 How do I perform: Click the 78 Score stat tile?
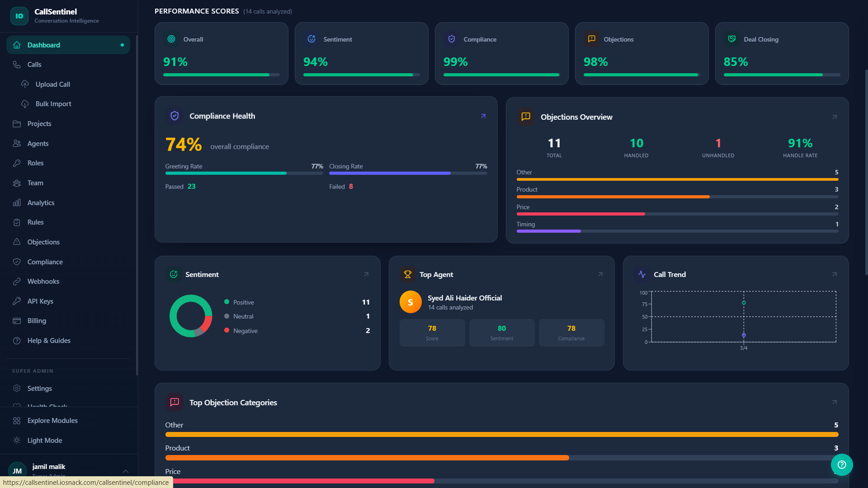click(x=432, y=333)
